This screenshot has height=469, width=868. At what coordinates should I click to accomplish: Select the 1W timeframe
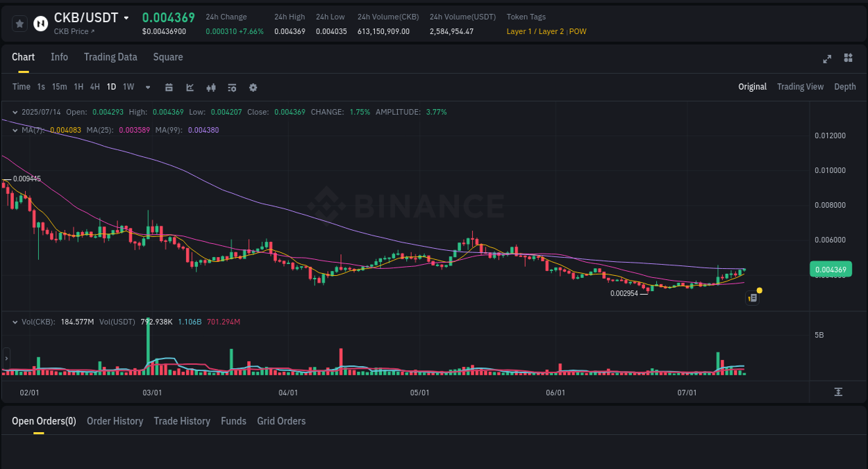point(128,87)
